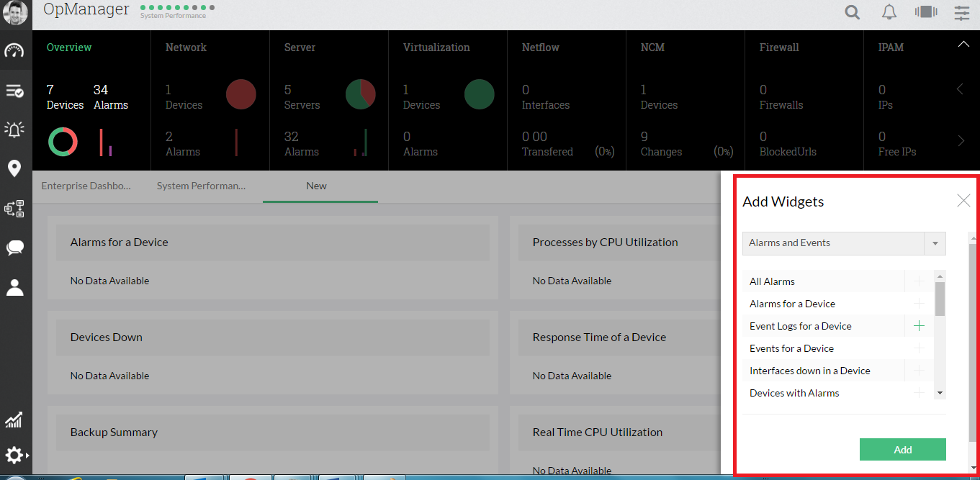Click green plus for Event Logs for a Device

[919, 326]
